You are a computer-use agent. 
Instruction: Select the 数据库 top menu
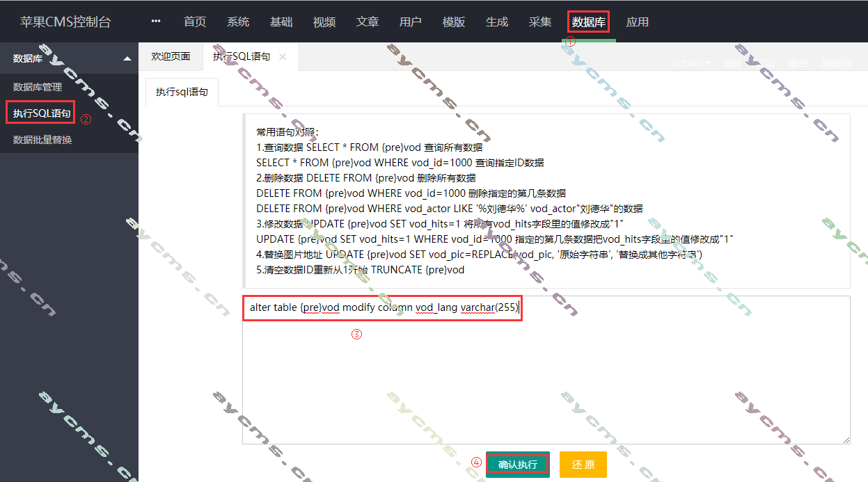pyautogui.click(x=589, y=22)
